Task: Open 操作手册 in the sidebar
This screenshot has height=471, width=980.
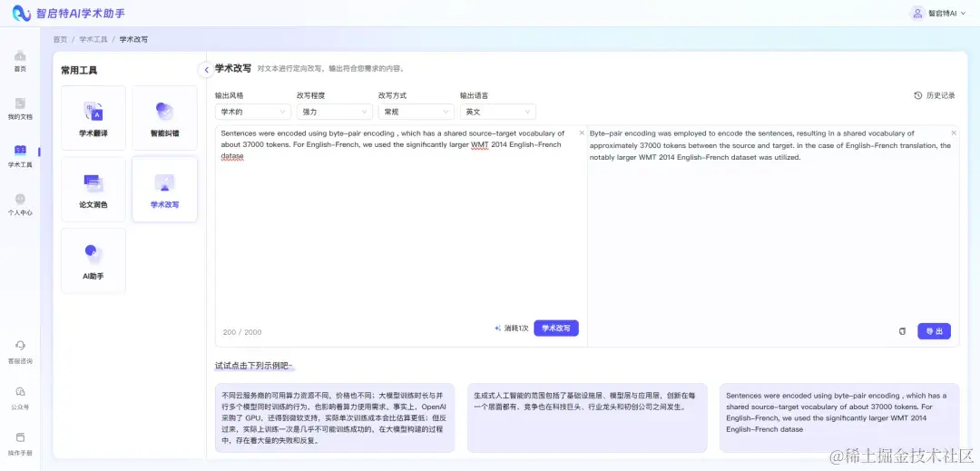Action: [20, 444]
